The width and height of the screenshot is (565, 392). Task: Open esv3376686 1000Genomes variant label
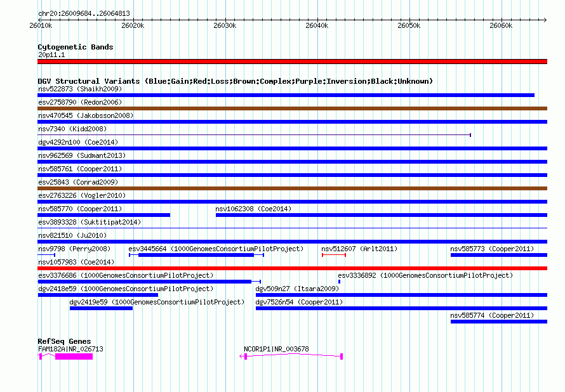[126, 275]
